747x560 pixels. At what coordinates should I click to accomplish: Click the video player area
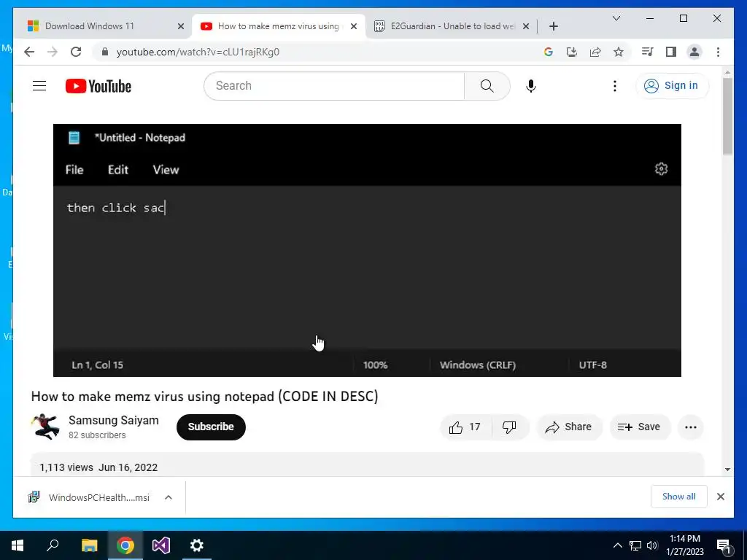367,250
